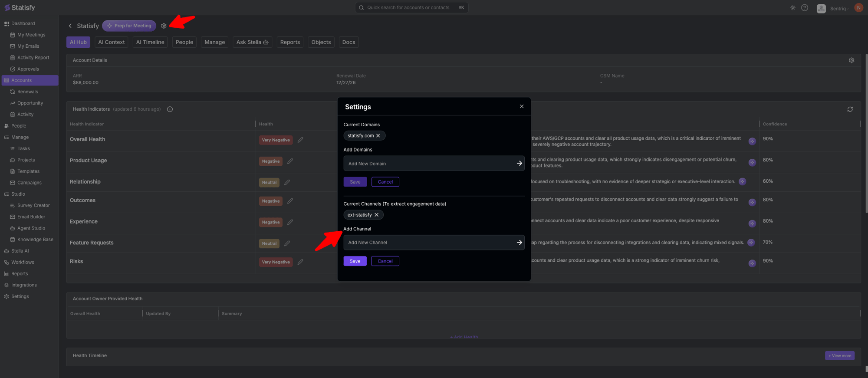868x378 pixels.
Task: Open the user avatar N menu
Action: point(858,8)
